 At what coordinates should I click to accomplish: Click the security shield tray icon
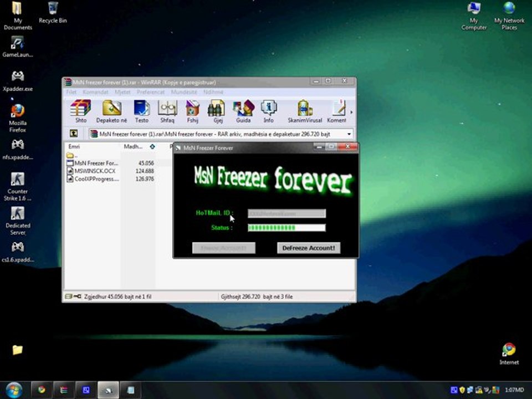coord(462,390)
